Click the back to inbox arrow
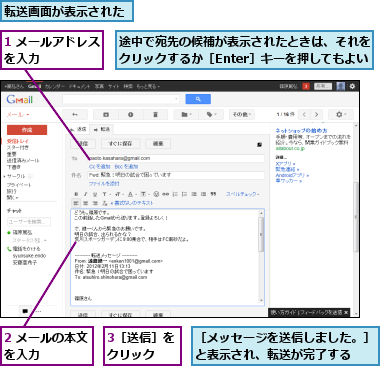The image size is (380, 366). coord(75,115)
